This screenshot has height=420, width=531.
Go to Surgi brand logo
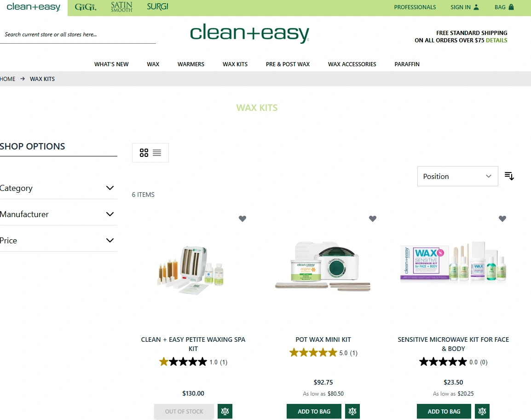click(157, 6)
